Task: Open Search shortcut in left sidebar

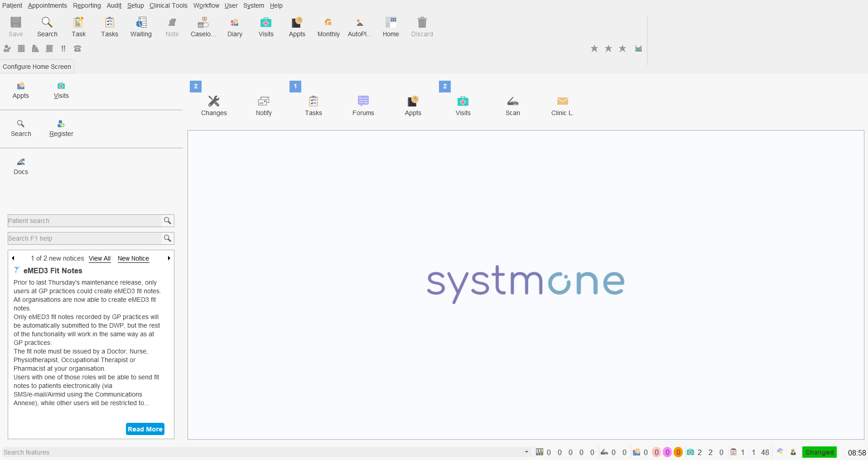Action: (x=21, y=128)
